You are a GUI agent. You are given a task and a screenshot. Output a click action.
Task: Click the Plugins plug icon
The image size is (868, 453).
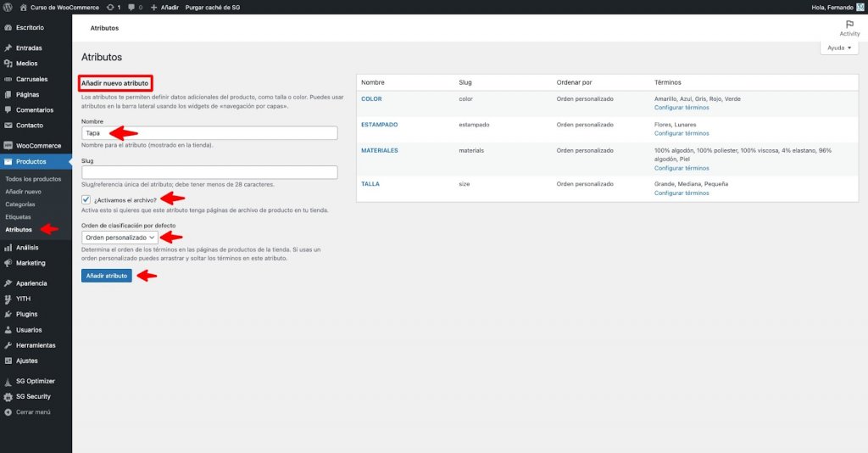point(8,314)
